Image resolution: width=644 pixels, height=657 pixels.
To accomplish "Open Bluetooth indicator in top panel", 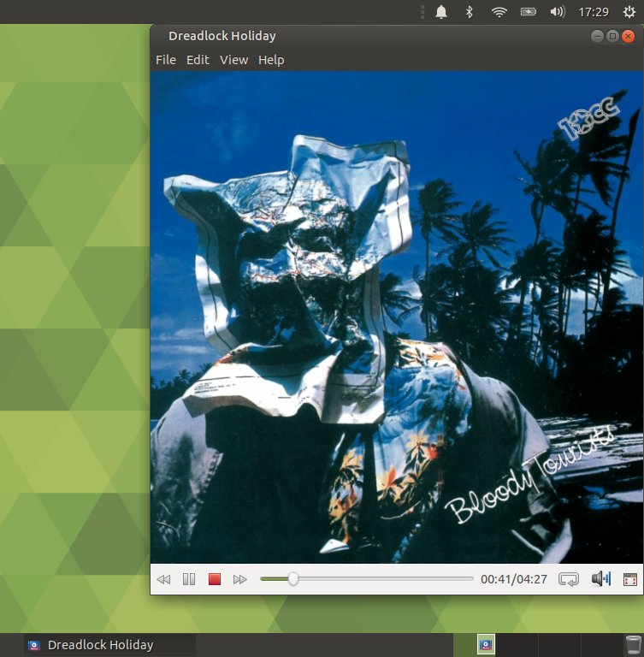I will point(470,12).
